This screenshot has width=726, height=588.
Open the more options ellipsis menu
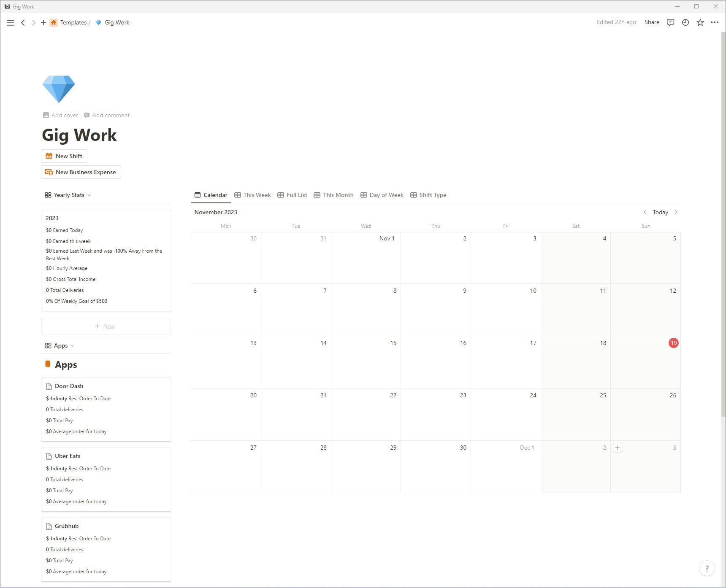pyautogui.click(x=715, y=22)
